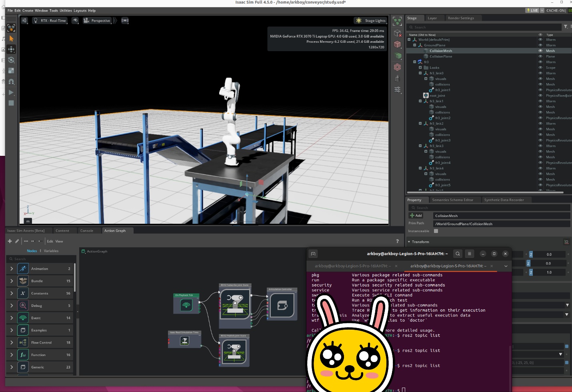
Task: Activate the Rotate gizmo tool
Action: point(11,60)
